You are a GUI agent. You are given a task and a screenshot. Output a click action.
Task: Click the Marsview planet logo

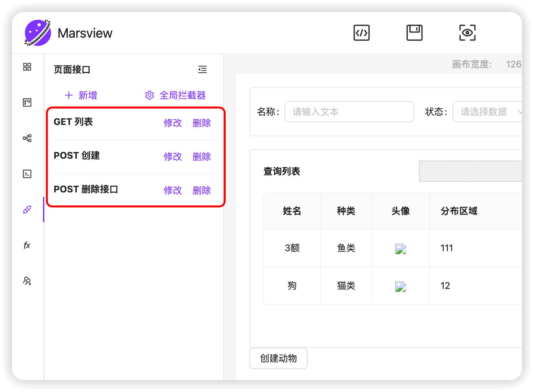[x=38, y=33]
